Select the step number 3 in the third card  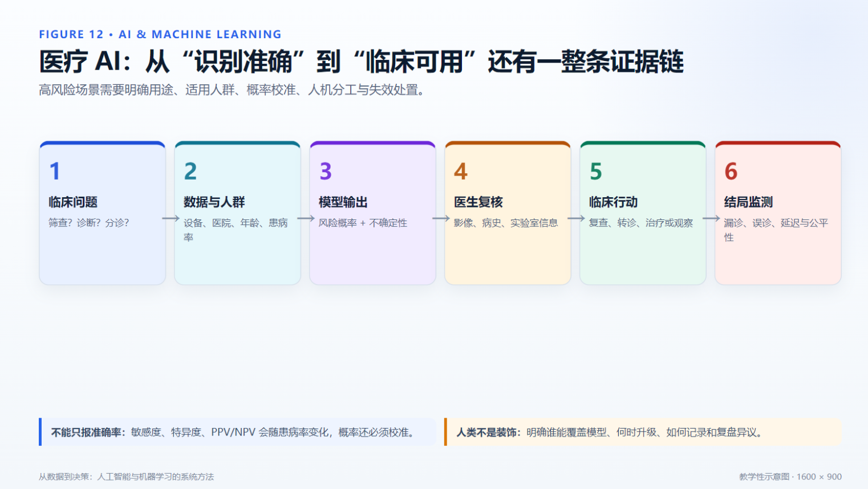coord(326,171)
